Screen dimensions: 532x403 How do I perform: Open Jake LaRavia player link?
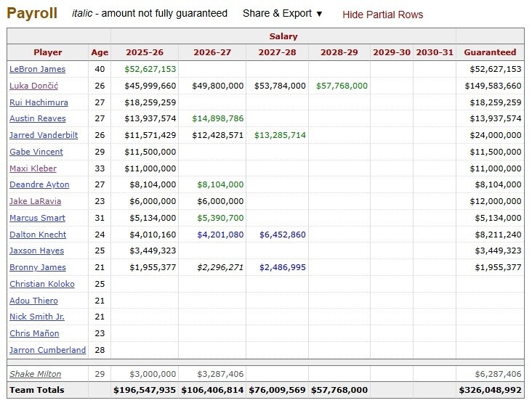pyautogui.click(x=36, y=201)
